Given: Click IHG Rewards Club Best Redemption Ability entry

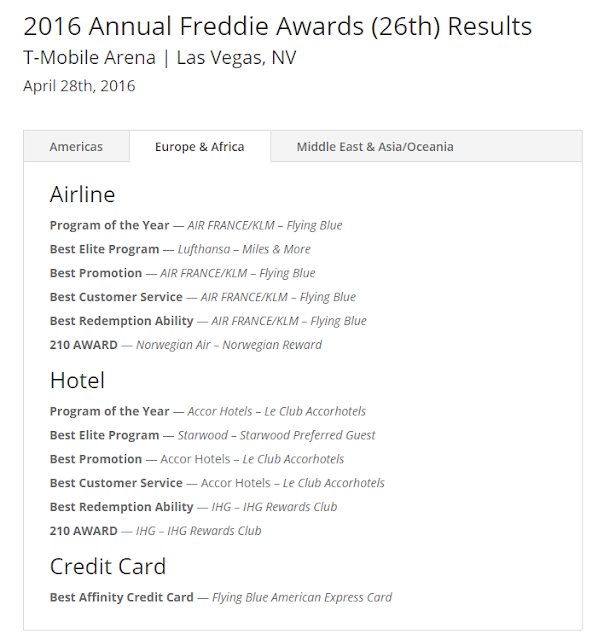Looking at the screenshot, I should pyautogui.click(x=193, y=507).
